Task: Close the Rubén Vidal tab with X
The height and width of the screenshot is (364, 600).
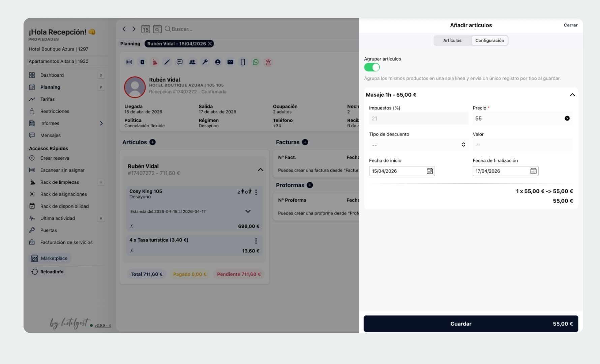Action: pyautogui.click(x=210, y=44)
